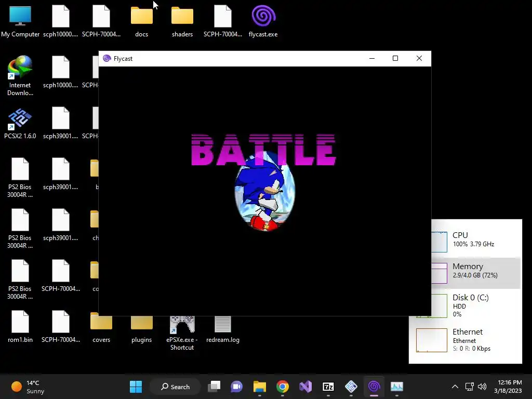Open Task View from taskbar
The width and height of the screenshot is (532, 399).
[214, 387]
